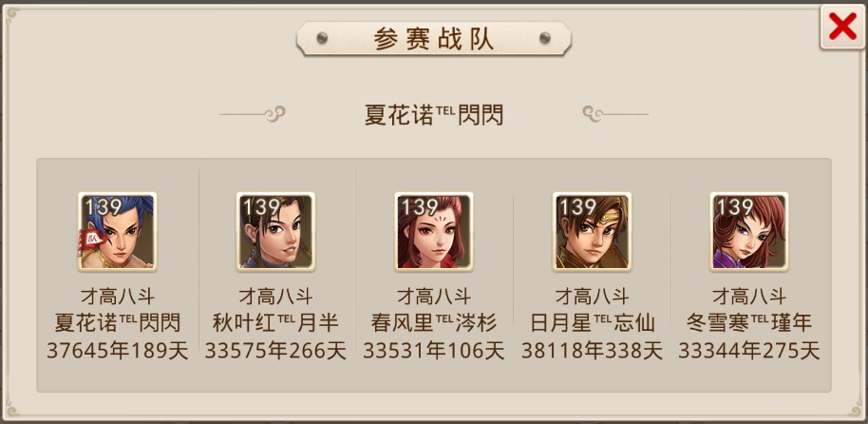Viewport: 868px width, 424px height.
Task: Select the blue-haired captain avatar of 夏花诺
Action: point(118,231)
